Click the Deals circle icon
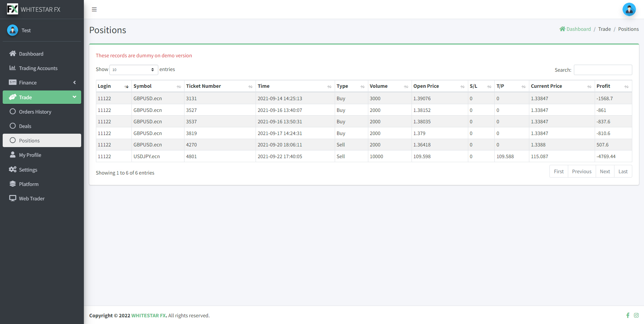The image size is (644, 324). [13, 126]
